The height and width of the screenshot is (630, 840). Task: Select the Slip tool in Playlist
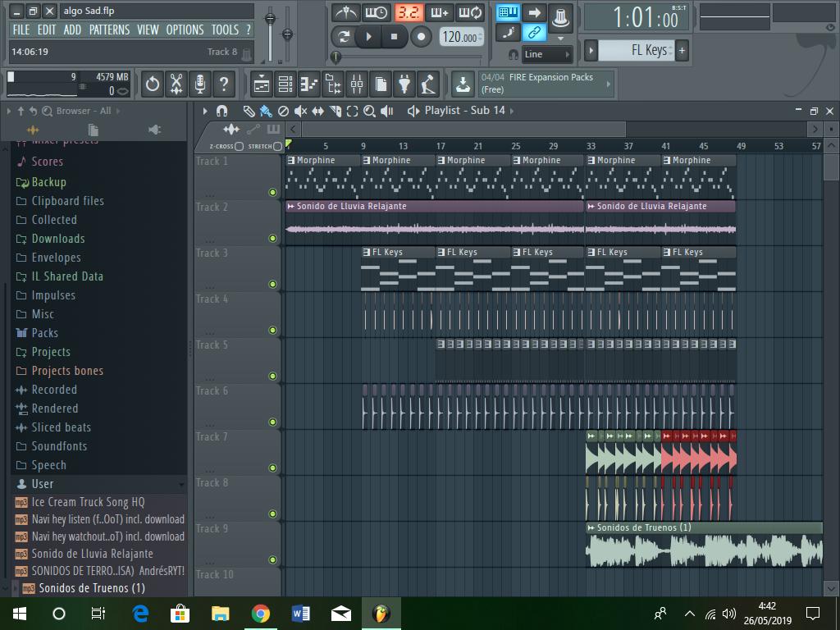click(317, 111)
